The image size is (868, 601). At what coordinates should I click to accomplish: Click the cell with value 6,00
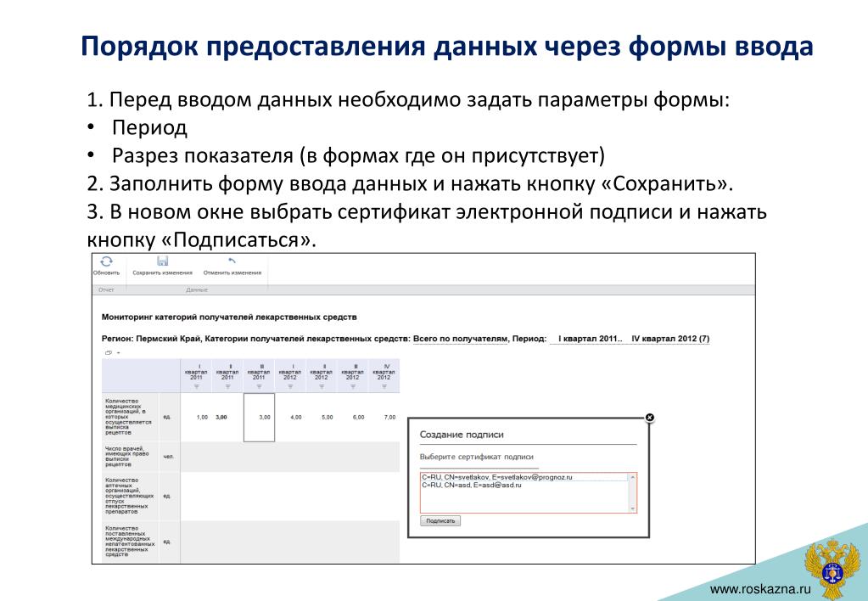point(353,417)
